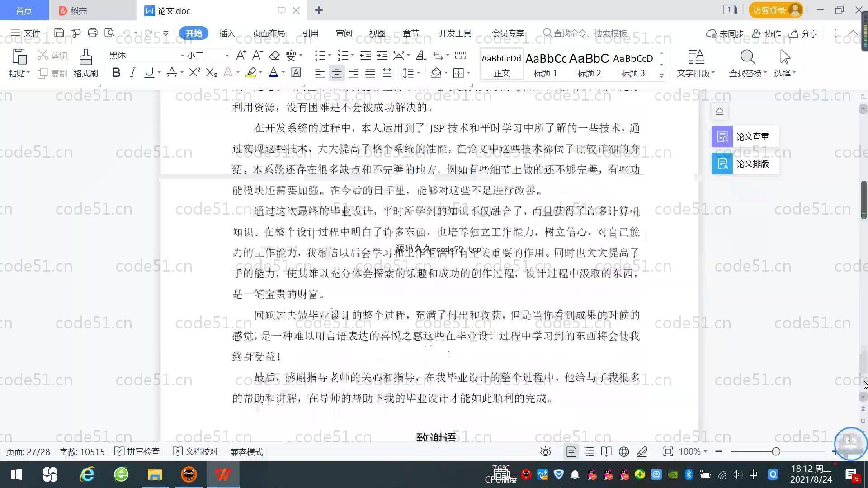
Task: Clear formatting with the eraser icon
Action: 274,56
